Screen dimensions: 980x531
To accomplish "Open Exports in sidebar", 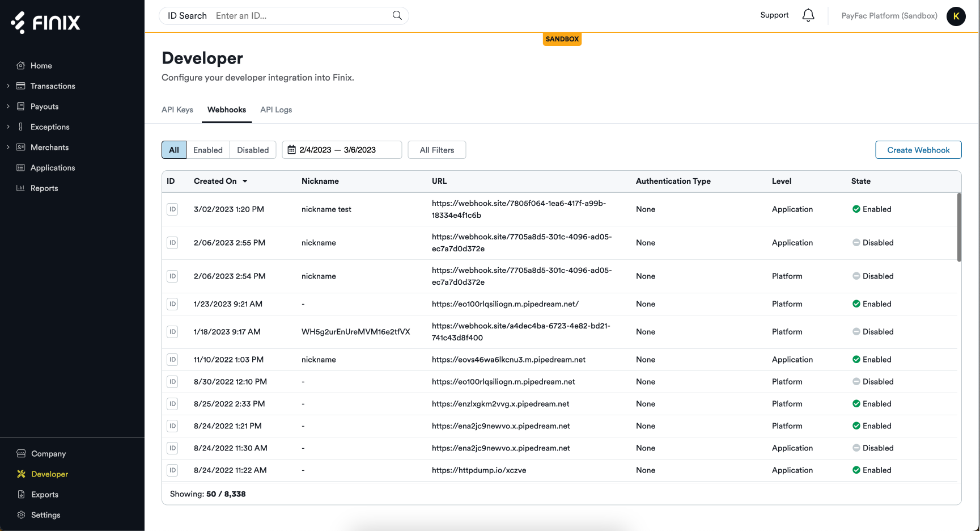I will coord(45,494).
